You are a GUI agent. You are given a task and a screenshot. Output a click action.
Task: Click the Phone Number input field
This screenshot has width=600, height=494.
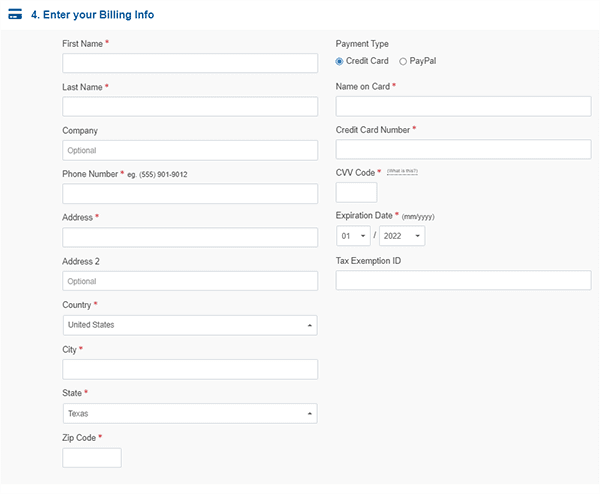pos(190,194)
